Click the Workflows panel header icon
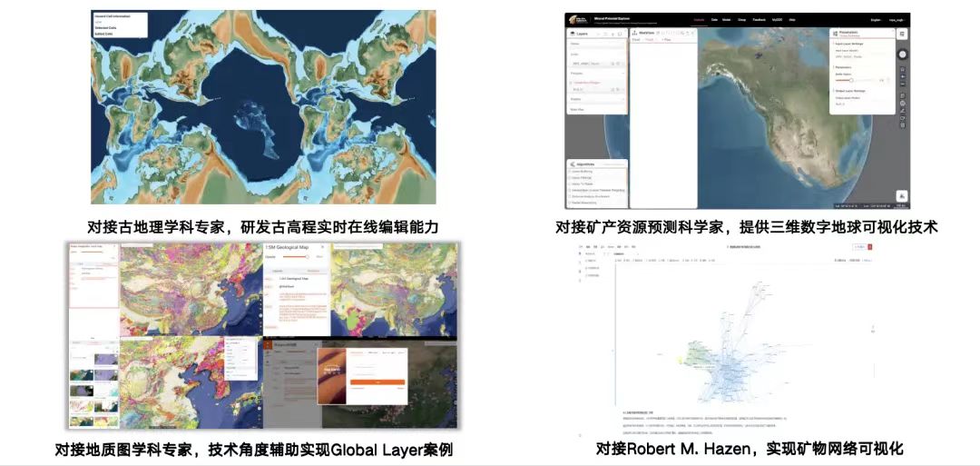 634,33
